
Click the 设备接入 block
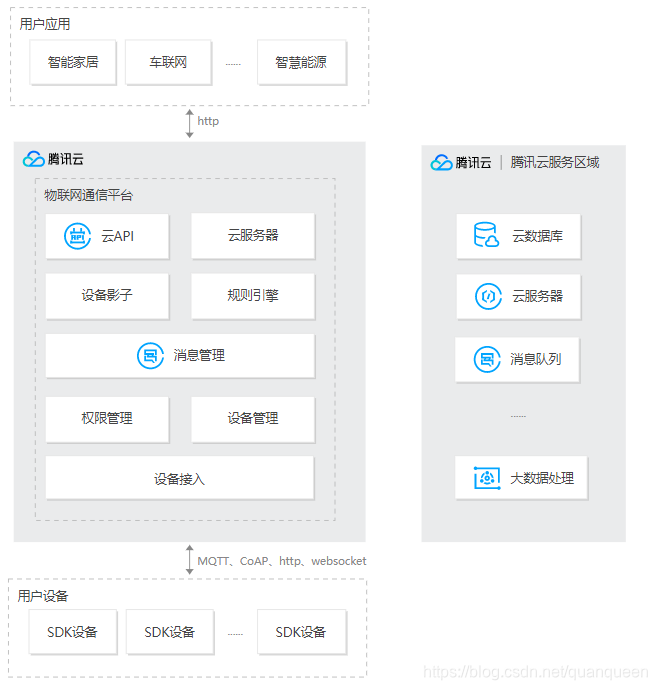(x=180, y=478)
